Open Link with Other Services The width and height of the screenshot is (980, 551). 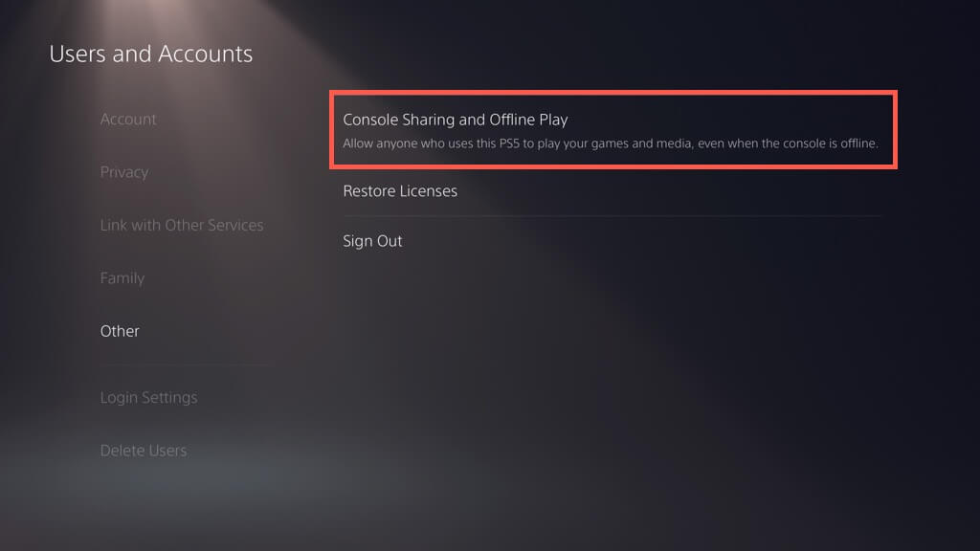pyautogui.click(x=182, y=226)
